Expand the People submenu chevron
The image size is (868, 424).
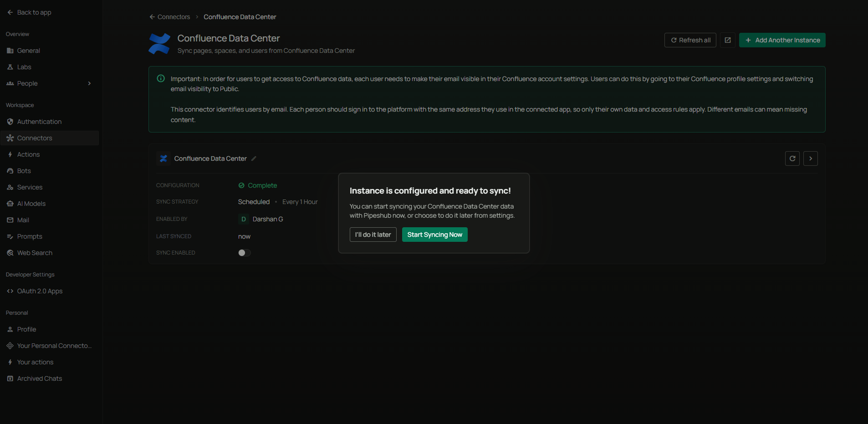(89, 83)
